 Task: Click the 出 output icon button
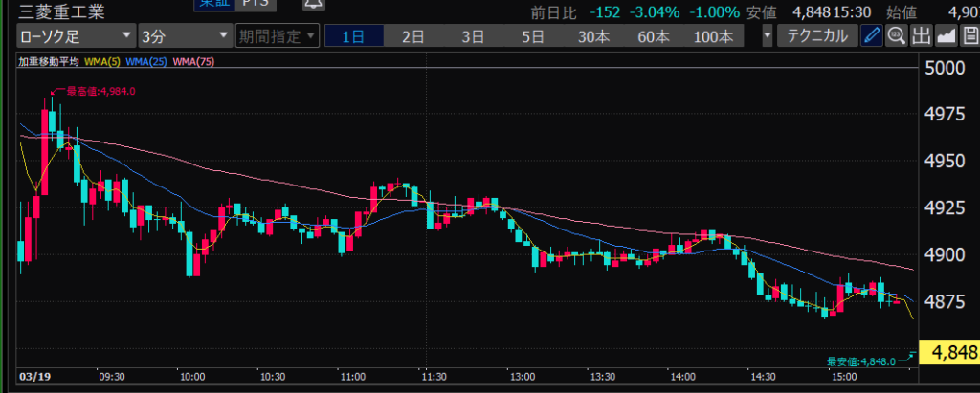[922, 37]
